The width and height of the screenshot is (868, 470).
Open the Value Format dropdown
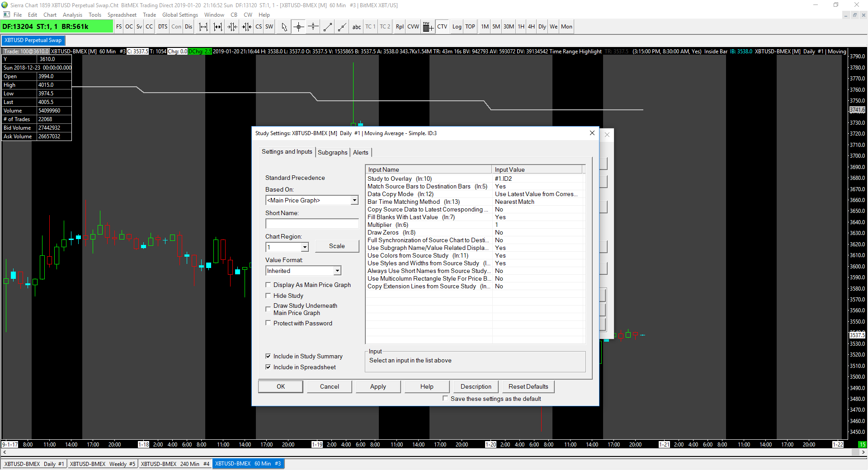[337, 271]
